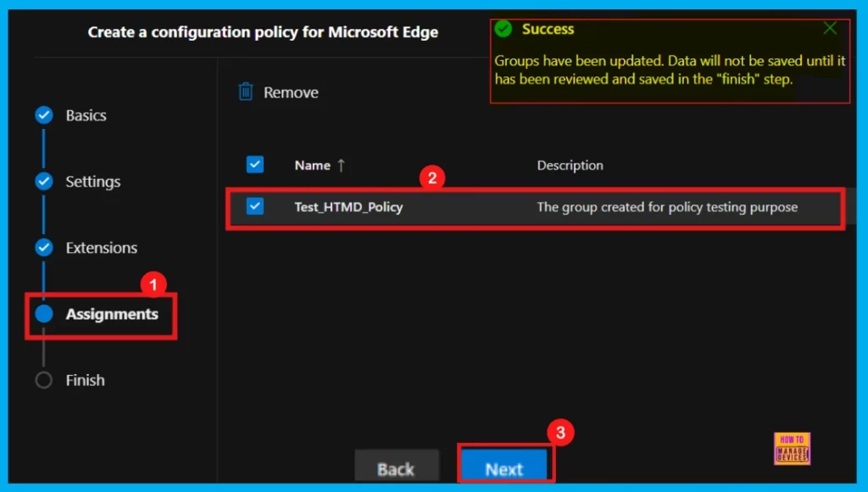Select the Assignments step
868x492 pixels.
click(x=112, y=314)
